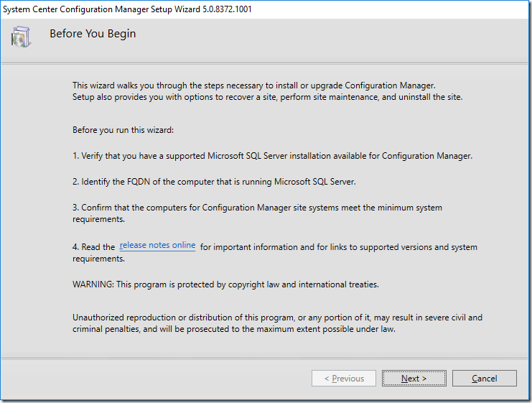Click the window title text with version 5.0.8372.1001

pos(127,9)
